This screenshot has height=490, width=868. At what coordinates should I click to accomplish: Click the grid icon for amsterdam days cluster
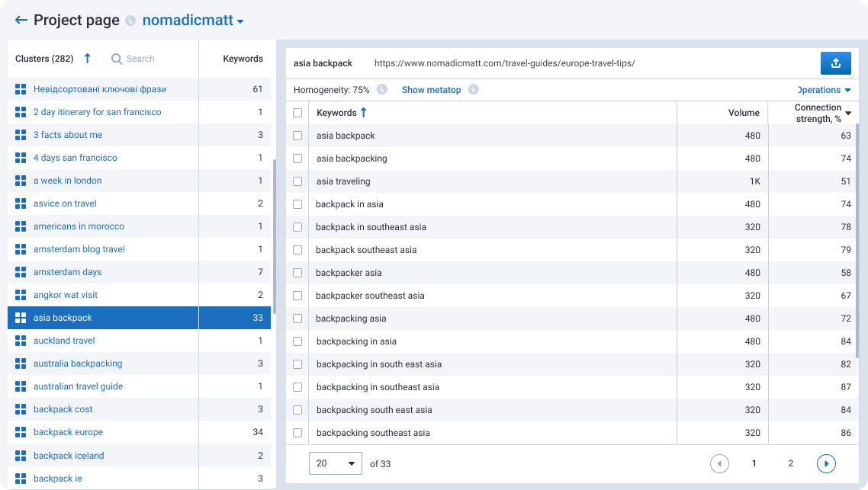click(21, 272)
